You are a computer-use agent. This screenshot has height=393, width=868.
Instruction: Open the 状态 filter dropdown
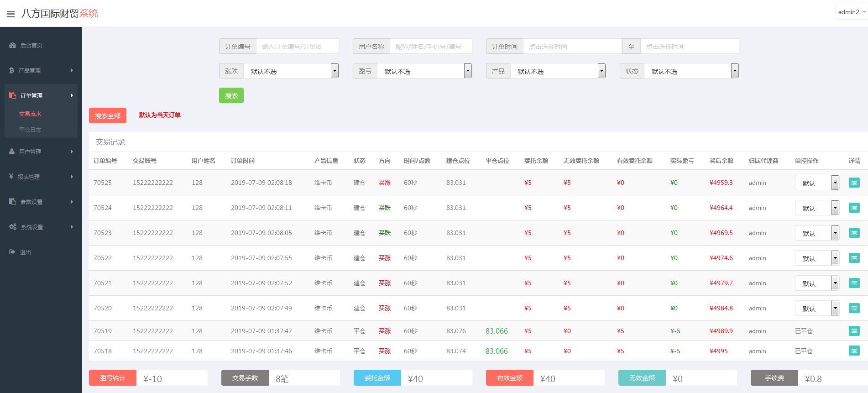coord(691,71)
